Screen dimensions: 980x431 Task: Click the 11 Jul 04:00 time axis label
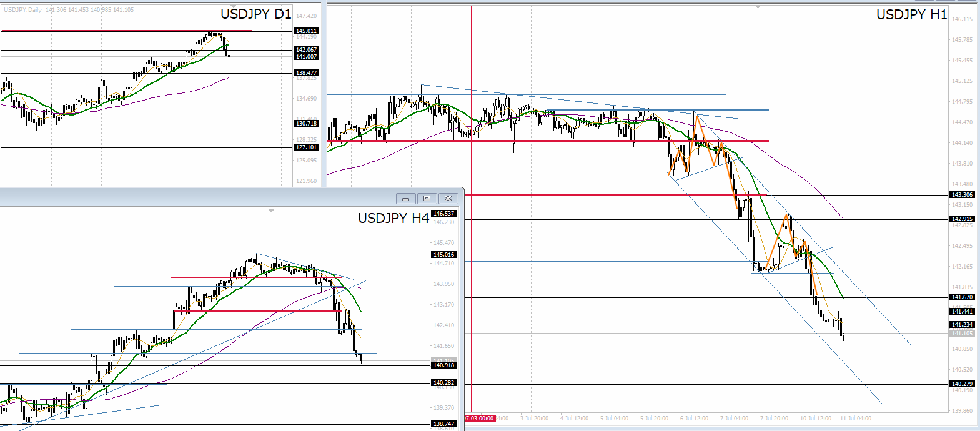[x=856, y=418]
